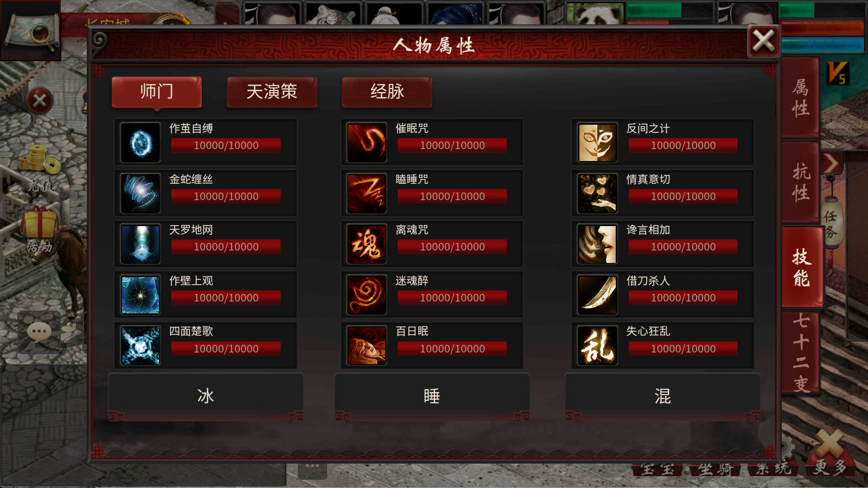Expand the right-side arrow panel

tap(831, 163)
